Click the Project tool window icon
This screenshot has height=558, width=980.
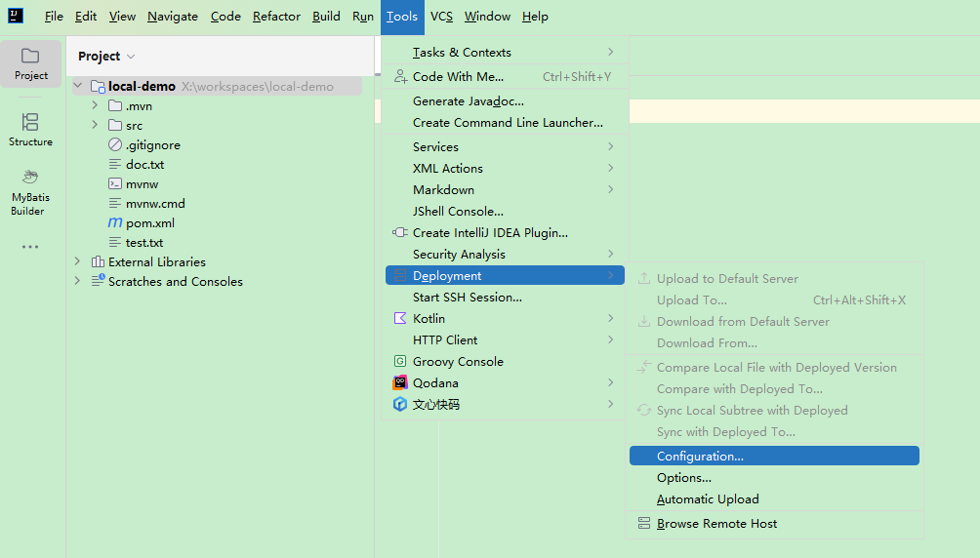[30, 63]
